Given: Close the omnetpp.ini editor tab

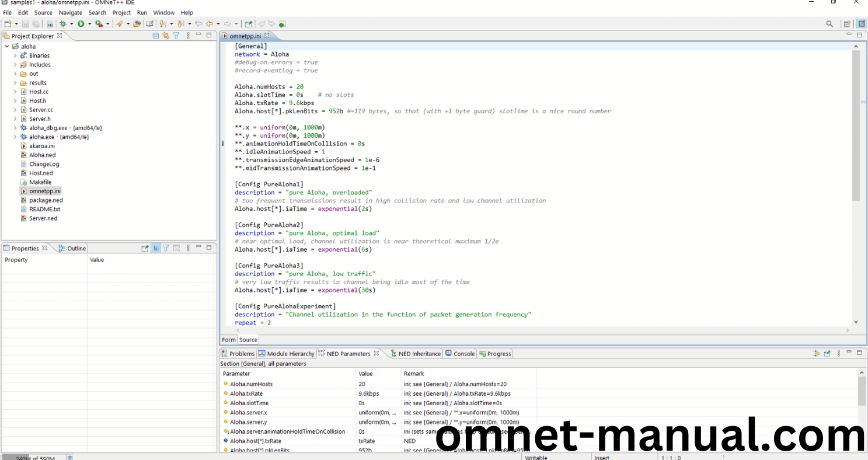Looking at the screenshot, I should point(267,36).
